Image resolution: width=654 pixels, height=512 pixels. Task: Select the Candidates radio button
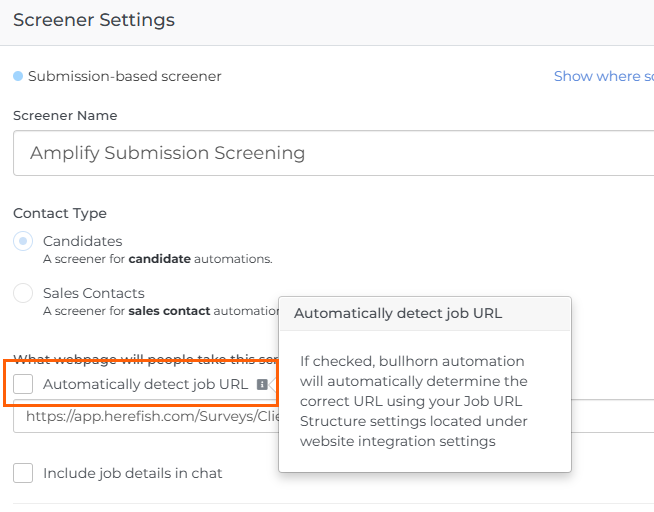coord(23,241)
